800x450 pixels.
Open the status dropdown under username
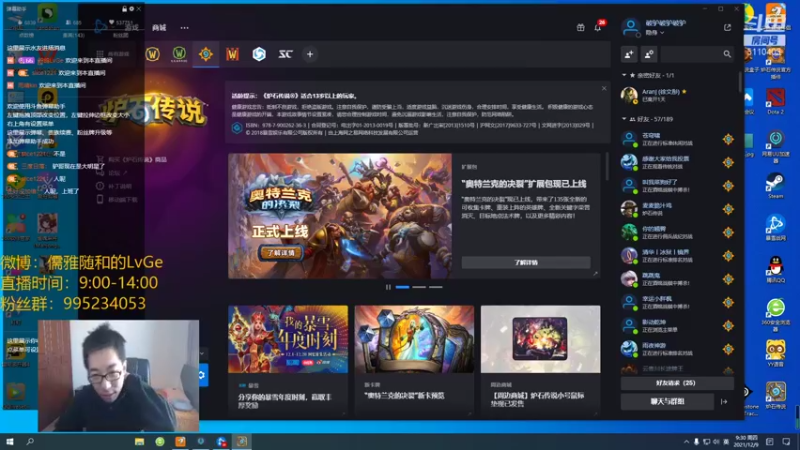click(655, 33)
